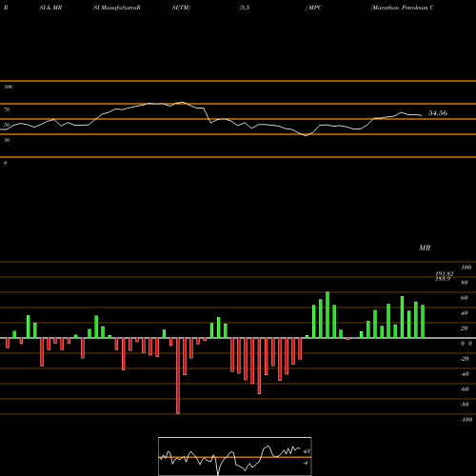Click the MR axis label -80
The height and width of the screenshot is (476, 476).
[x=465, y=405]
